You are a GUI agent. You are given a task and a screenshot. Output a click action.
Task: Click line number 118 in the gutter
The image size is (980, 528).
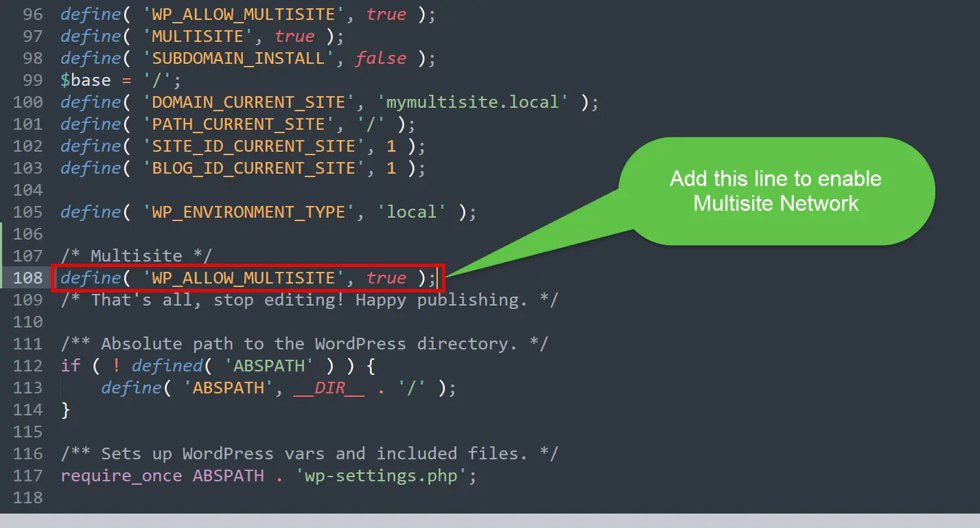[x=27, y=497]
